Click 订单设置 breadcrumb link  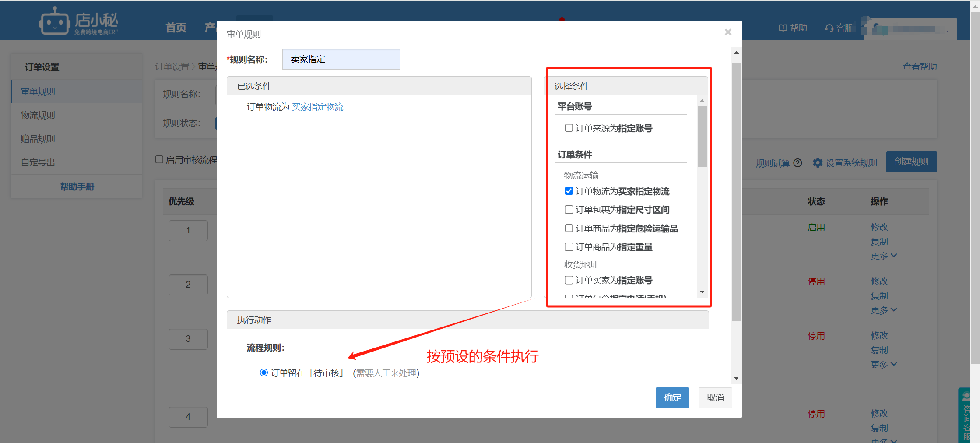pyautogui.click(x=172, y=67)
